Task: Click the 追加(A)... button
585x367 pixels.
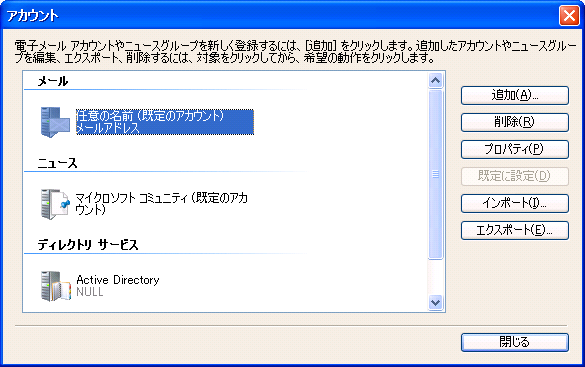Action: tap(515, 95)
